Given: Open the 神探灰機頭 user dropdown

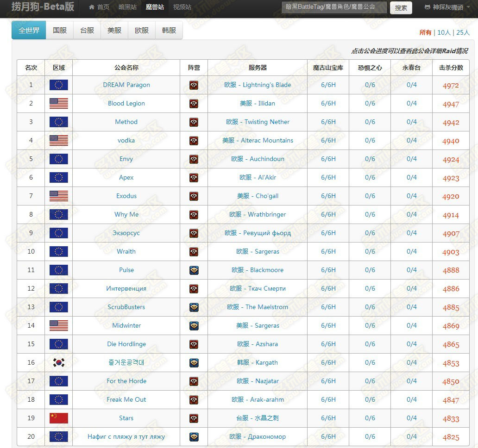Looking at the screenshot, I should click(447, 7).
